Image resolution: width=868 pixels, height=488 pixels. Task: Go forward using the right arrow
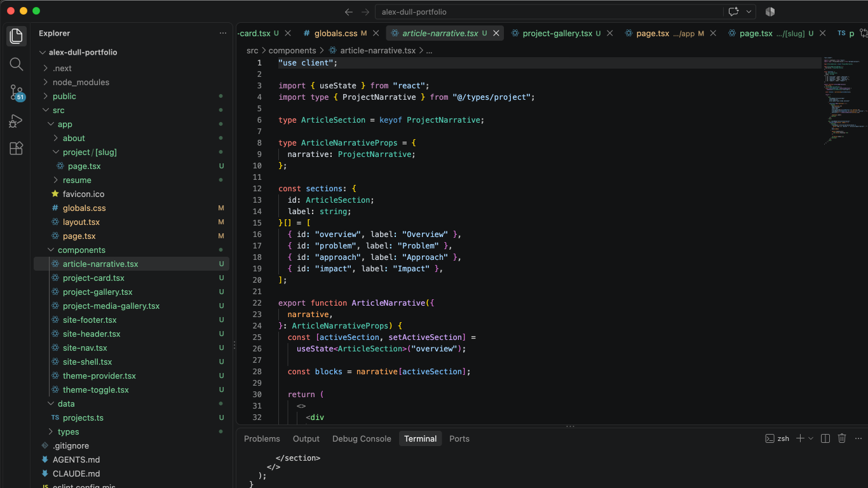[365, 11]
